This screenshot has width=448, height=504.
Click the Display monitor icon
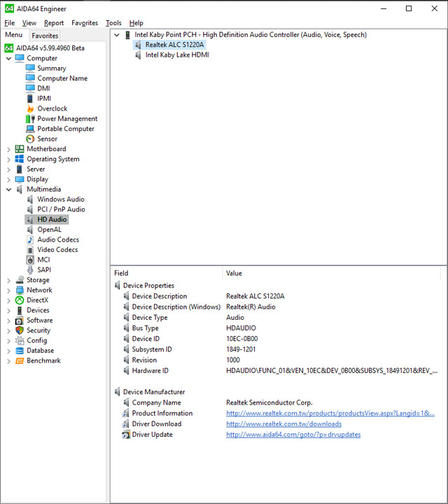pos(20,179)
